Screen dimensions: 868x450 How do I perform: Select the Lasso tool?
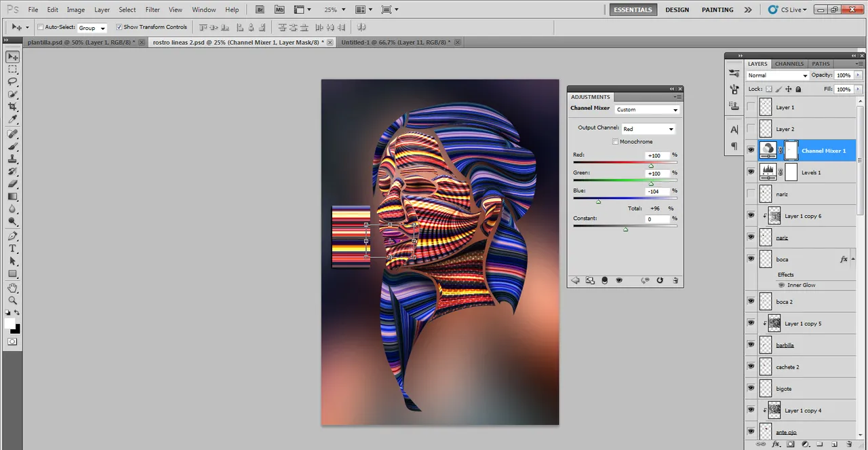pyautogui.click(x=12, y=81)
